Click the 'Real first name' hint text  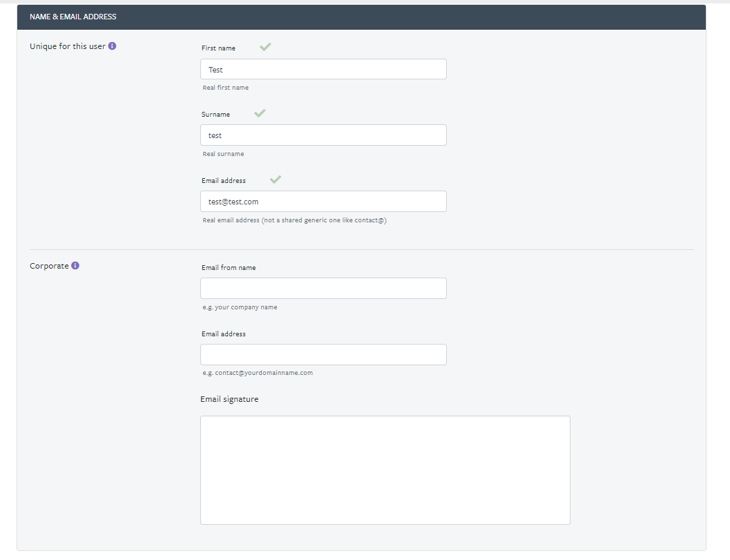225,88
